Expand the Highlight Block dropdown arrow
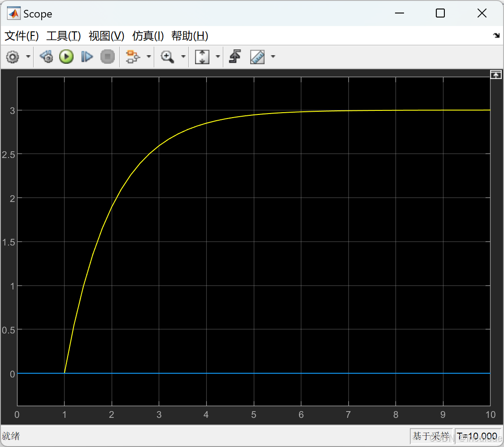 [148, 57]
